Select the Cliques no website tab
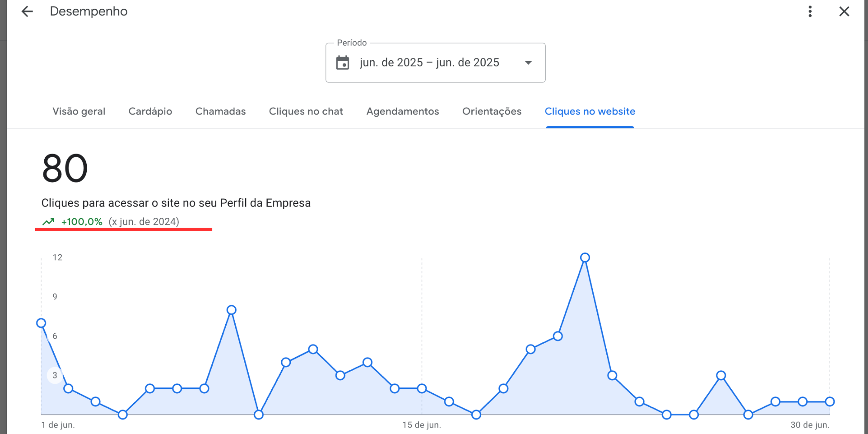This screenshot has height=434, width=868. pos(590,112)
